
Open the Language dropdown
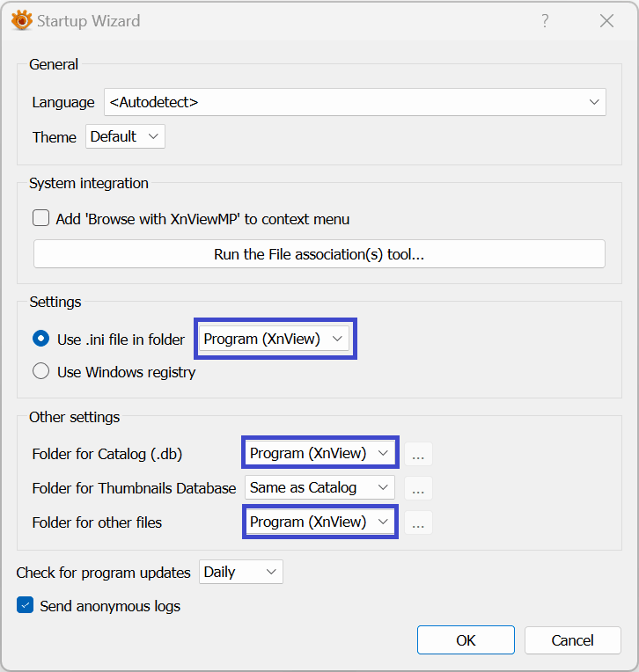tap(355, 102)
